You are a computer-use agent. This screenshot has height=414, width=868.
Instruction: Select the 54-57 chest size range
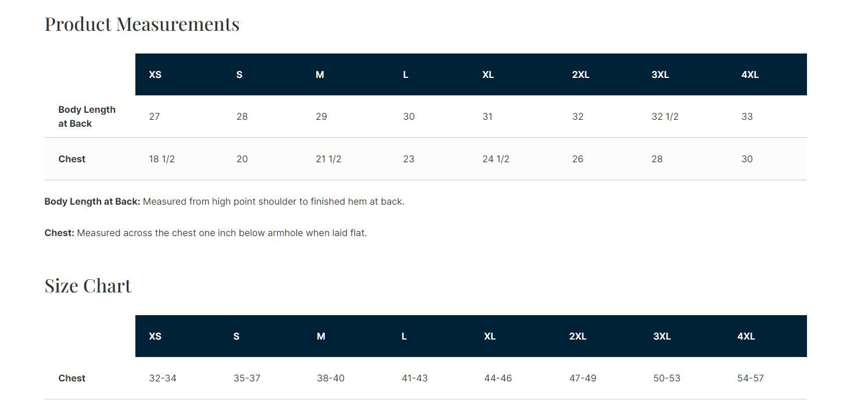pos(750,378)
